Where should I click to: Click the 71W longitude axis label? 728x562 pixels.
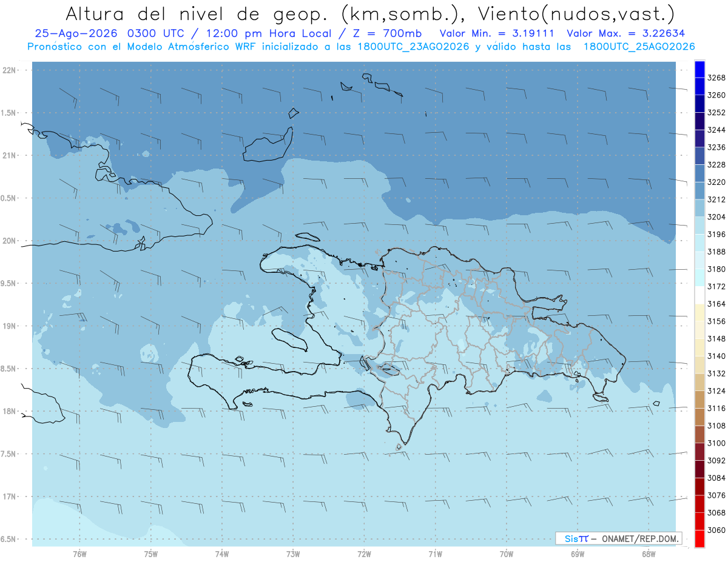[435, 554]
